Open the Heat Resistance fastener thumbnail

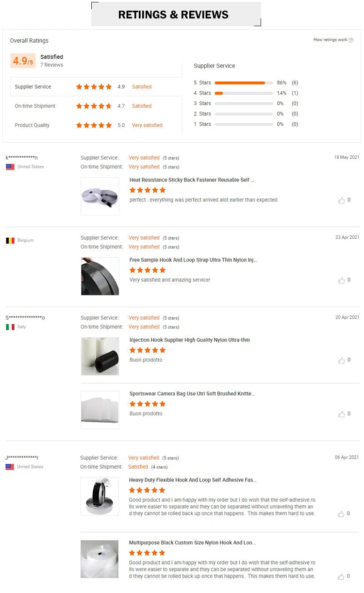[x=100, y=196]
